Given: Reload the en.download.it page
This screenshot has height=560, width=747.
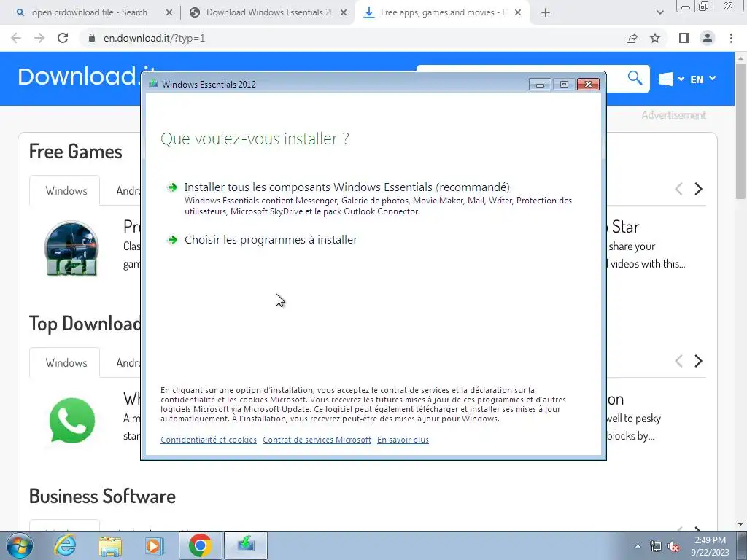Looking at the screenshot, I should [x=63, y=38].
